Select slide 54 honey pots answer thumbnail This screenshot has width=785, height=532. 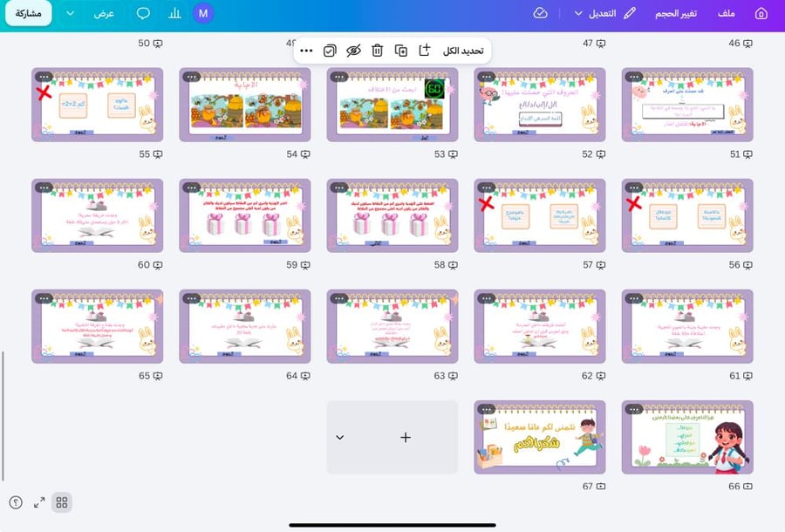245,105
